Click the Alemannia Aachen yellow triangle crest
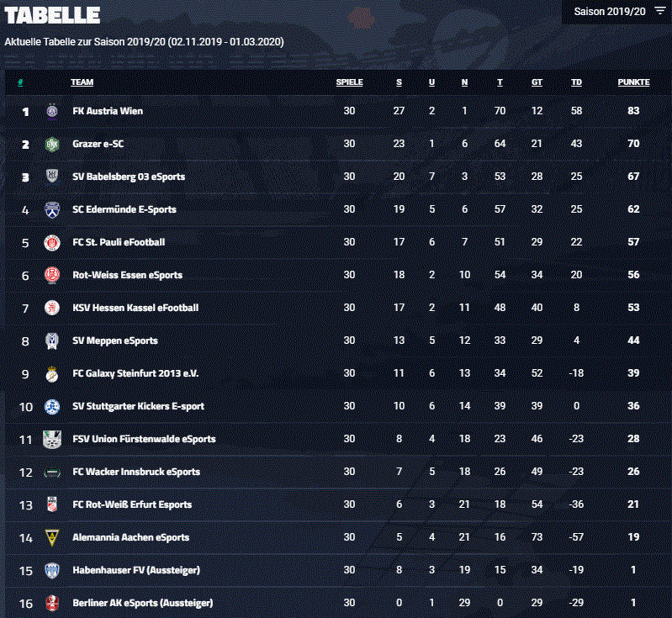The width and height of the screenshot is (672, 618). [52, 537]
